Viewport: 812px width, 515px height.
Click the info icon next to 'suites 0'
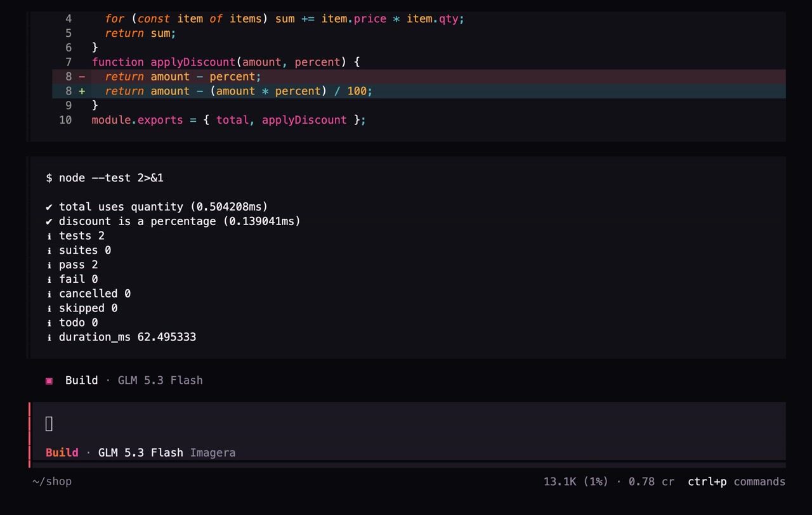click(x=49, y=251)
